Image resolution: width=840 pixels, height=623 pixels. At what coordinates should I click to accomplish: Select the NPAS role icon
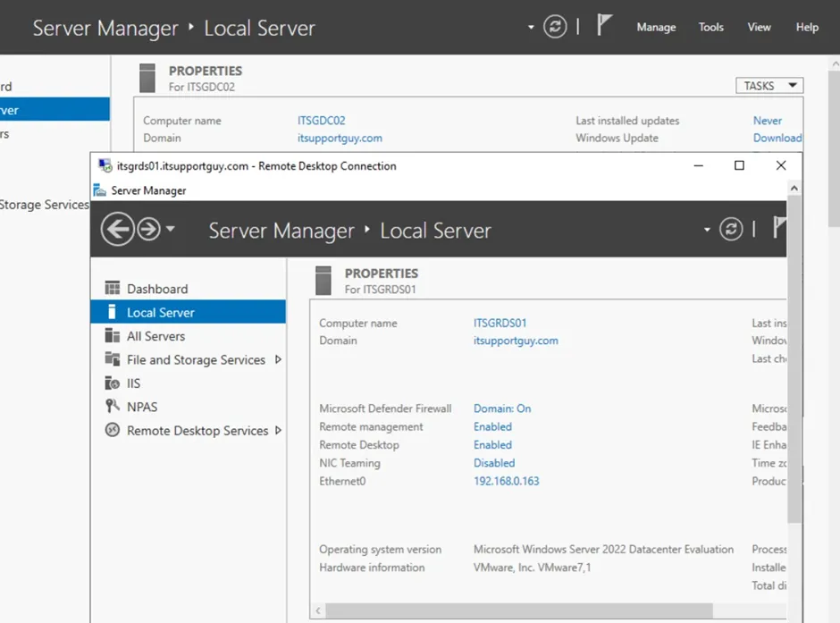click(x=113, y=407)
